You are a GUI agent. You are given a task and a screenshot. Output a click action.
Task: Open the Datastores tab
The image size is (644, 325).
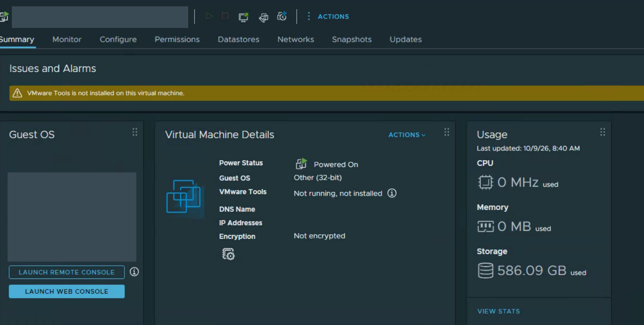click(x=238, y=39)
